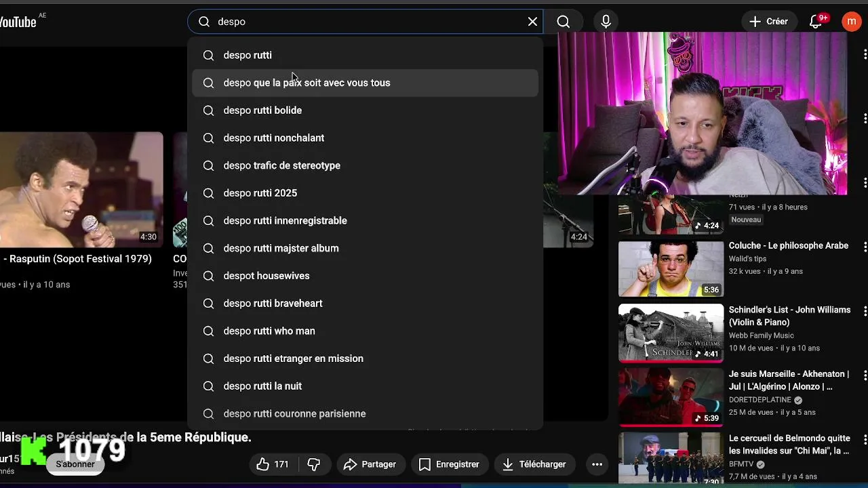Viewport: 868px width, 488px height.
Task: Click the Nouveau badge on the 71 vues video
Action: pos(746,220)
